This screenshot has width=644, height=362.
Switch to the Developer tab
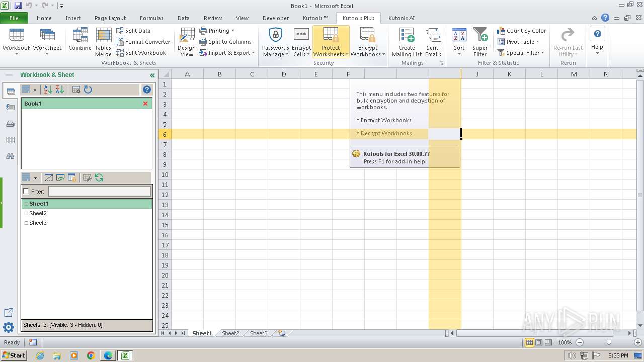click(x=276, y=18)
